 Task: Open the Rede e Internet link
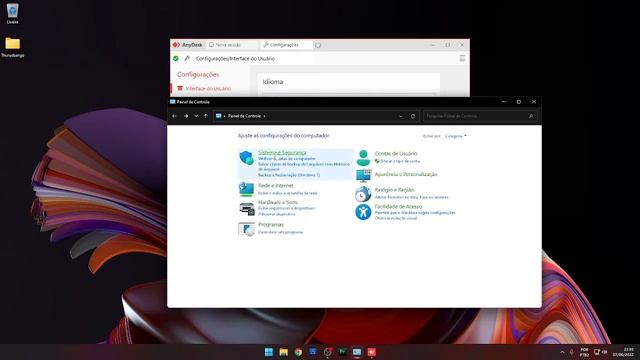pyautogui.click(x=276, y=186)
